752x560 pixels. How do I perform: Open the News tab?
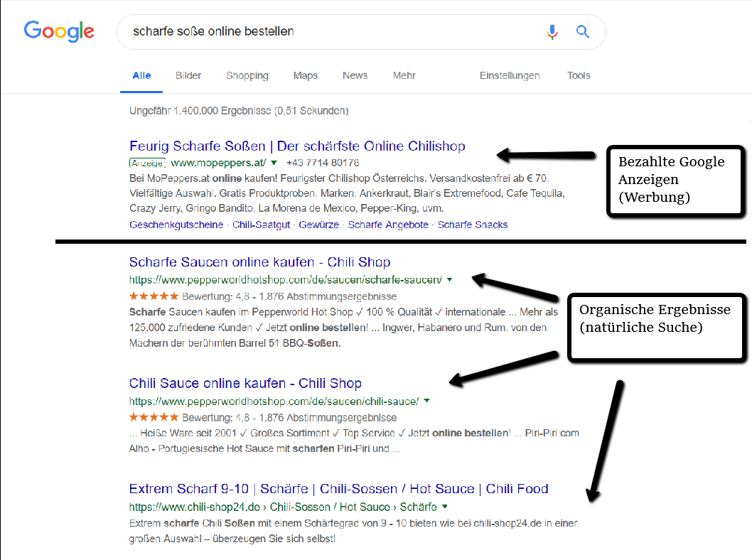[x=355, y=75]
